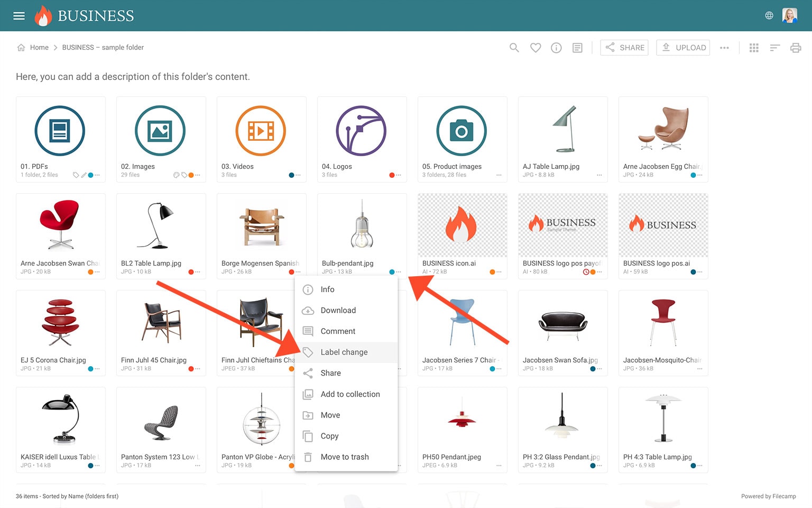Viewport: 812px width, 508px height.
Task: Open the Arne Jacobsen Swan Chair image
Action: tap(60, 225)
